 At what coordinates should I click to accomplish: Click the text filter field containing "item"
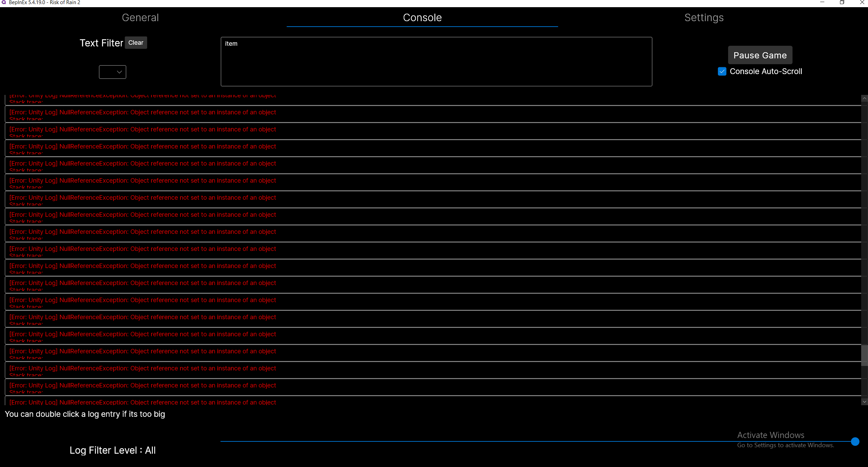click(x=436, y=61)
